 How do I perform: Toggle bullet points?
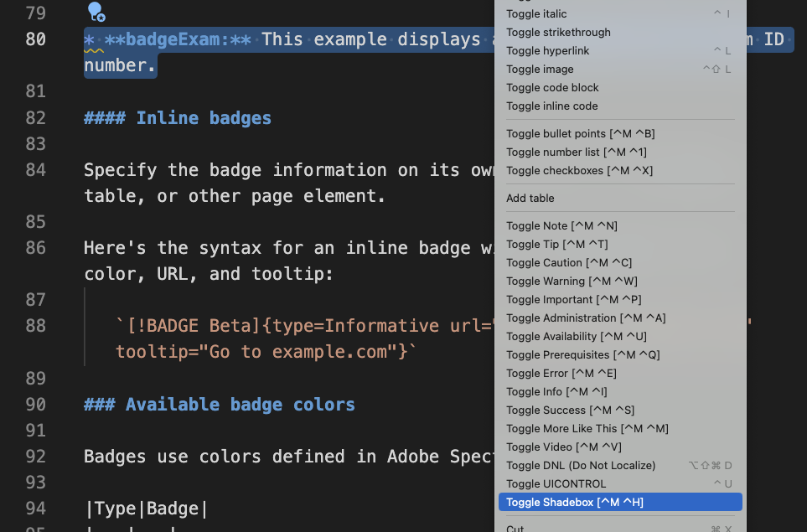pyautogui.click(x=581, y=133)
